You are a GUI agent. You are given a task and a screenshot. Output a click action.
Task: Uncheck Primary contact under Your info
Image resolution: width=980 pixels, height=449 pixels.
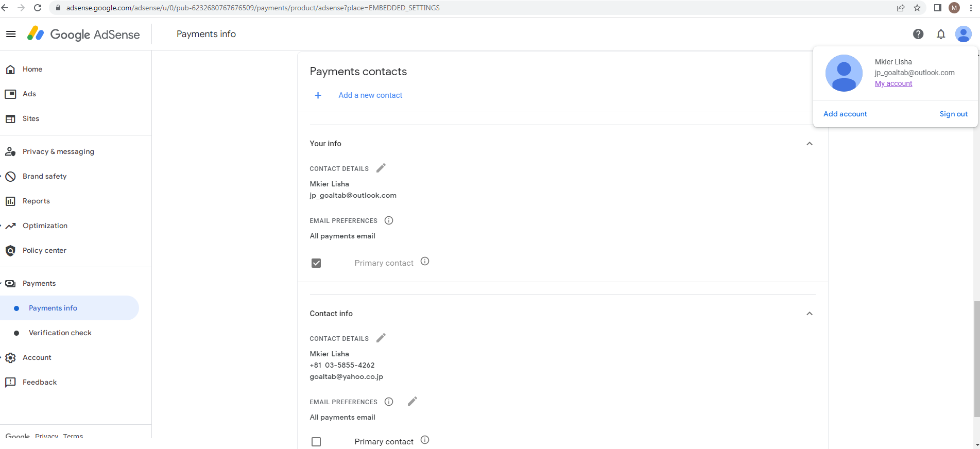[x=316, y=263]
